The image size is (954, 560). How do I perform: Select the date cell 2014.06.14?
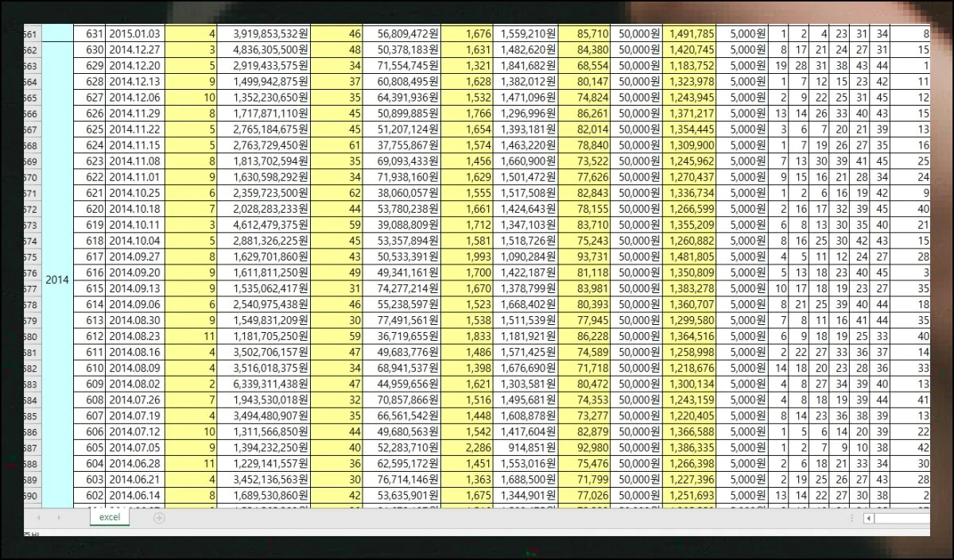click(134, 495)
